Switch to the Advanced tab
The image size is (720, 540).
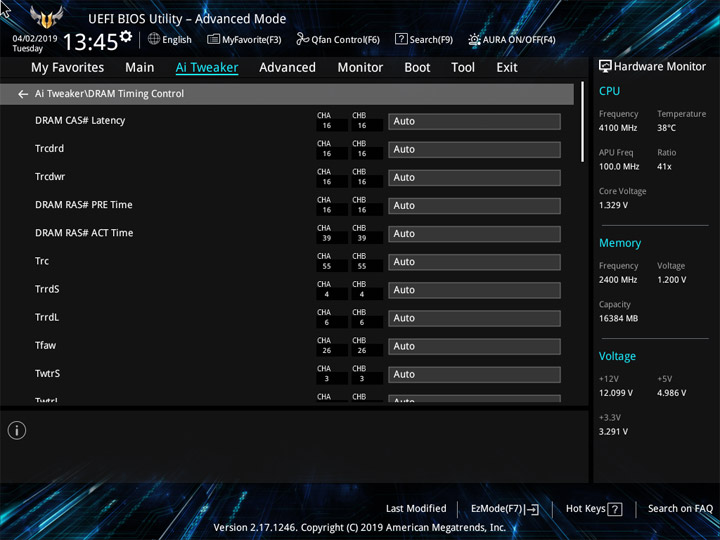click(x=287, y=68)
